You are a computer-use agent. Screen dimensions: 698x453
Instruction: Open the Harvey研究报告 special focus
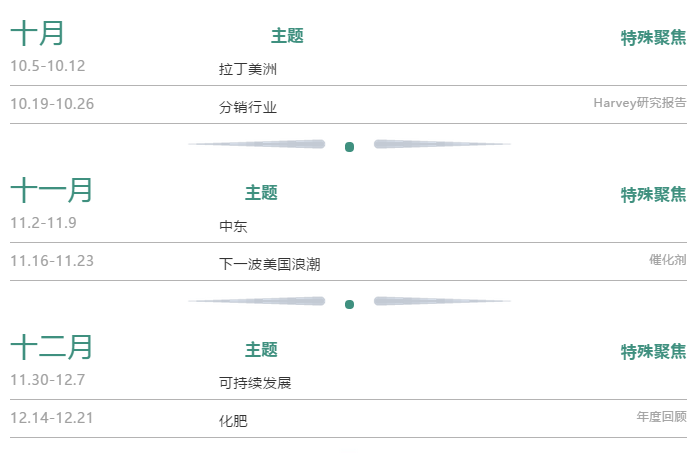[639, 102]
